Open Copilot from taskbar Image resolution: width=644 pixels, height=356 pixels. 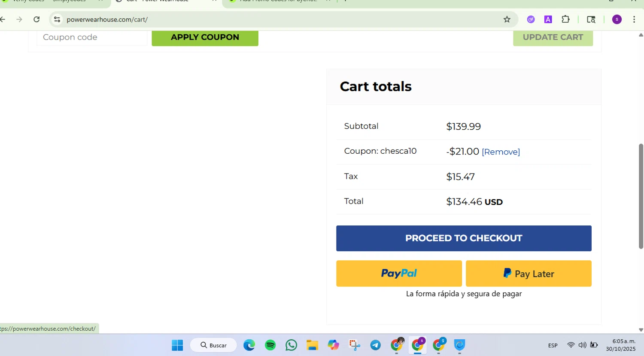333,345
